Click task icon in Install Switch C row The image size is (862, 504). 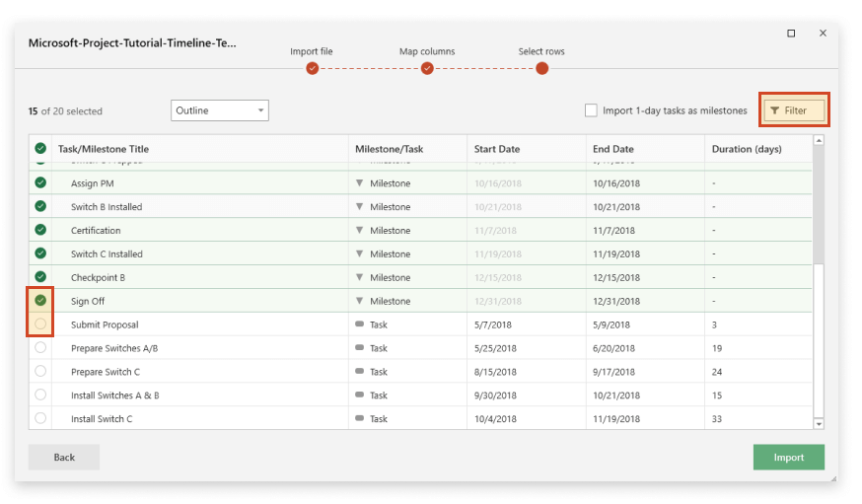[x=360, y=419]
